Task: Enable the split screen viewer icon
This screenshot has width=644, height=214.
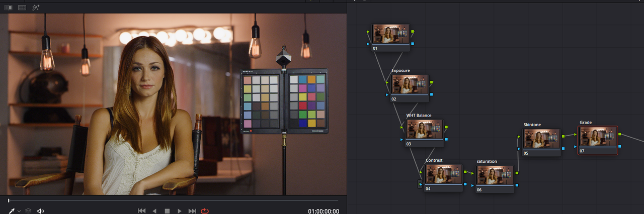Action: coord(22,8)
